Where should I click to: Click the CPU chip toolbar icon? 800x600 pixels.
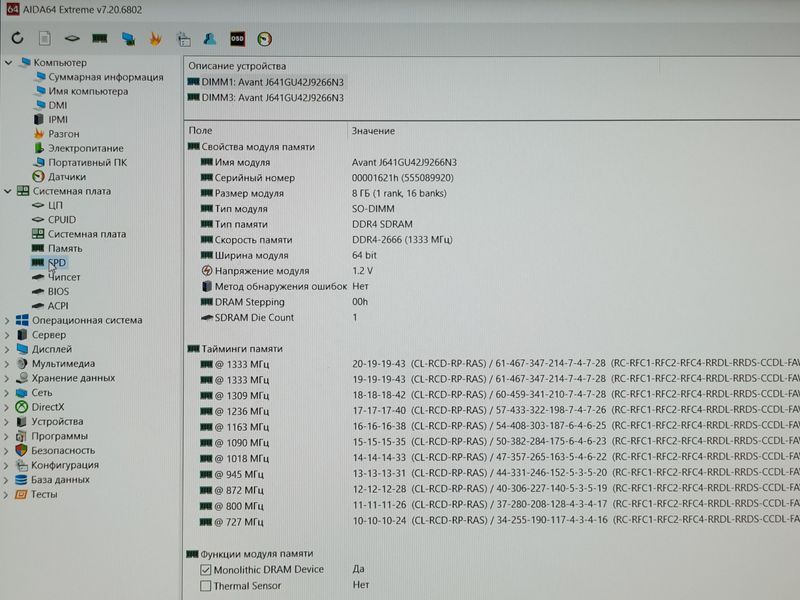pos(72,38)
